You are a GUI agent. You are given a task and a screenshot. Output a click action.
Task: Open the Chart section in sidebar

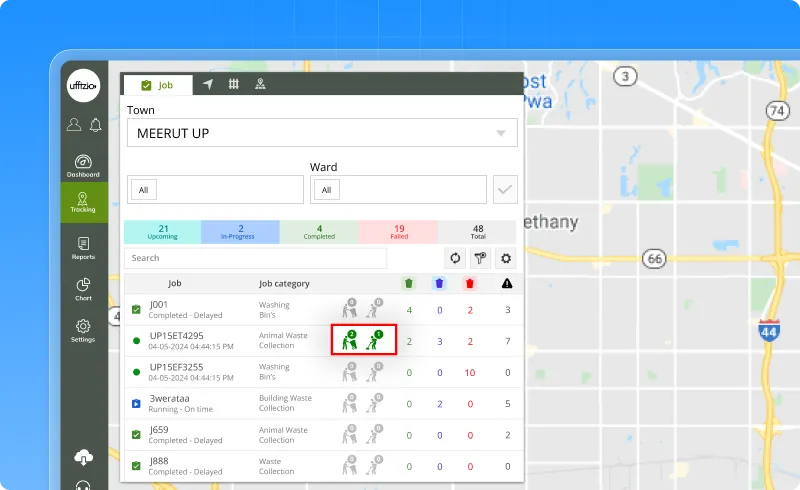pyautogui.click(x=84, y=289)
